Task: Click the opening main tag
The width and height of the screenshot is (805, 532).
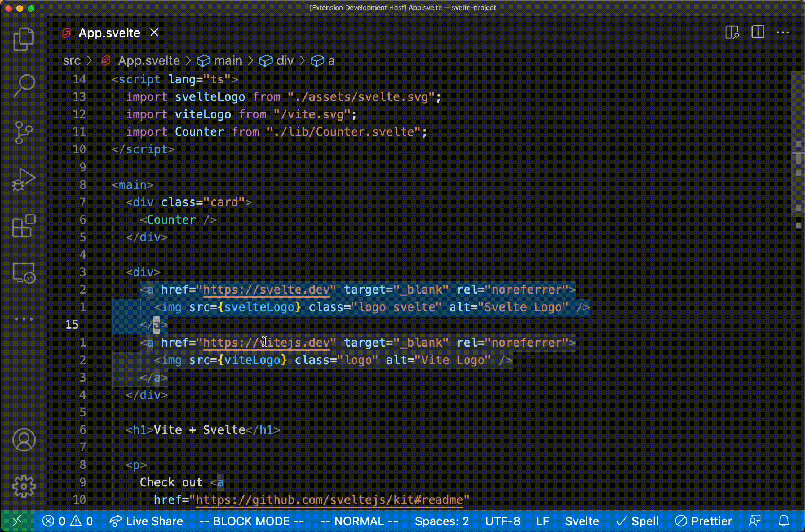Action: tap(132, 185)
